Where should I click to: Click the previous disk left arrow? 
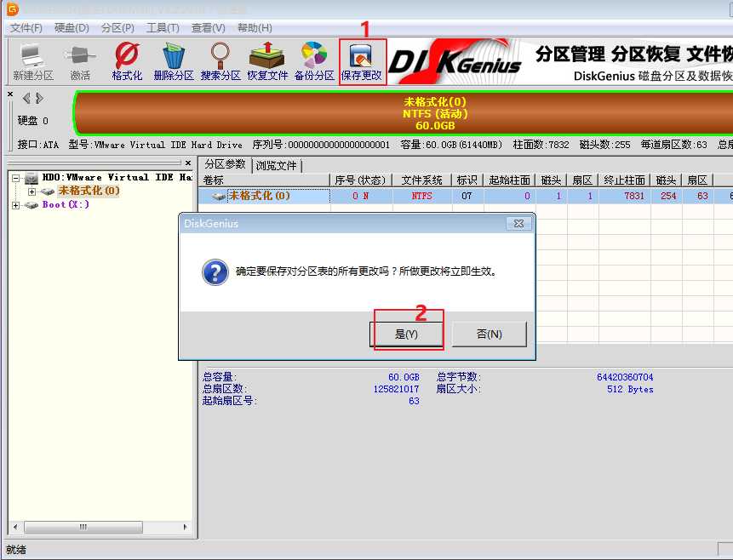[26, 98]
